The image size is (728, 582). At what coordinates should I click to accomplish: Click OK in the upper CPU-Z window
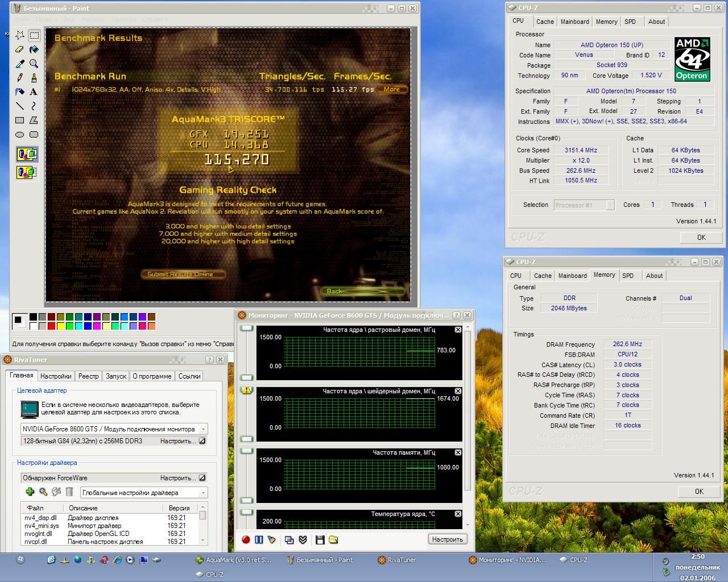click(701, 238)
